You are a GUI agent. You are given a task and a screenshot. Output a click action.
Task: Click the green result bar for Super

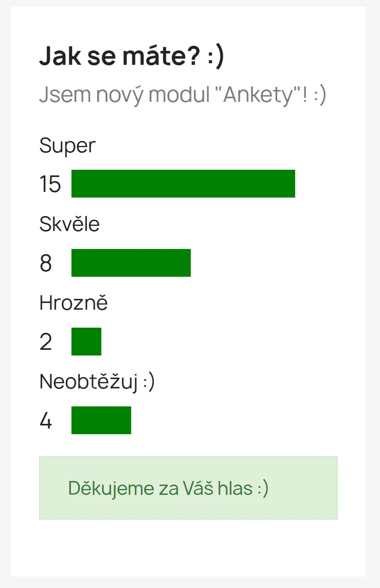tap(183, 184)
